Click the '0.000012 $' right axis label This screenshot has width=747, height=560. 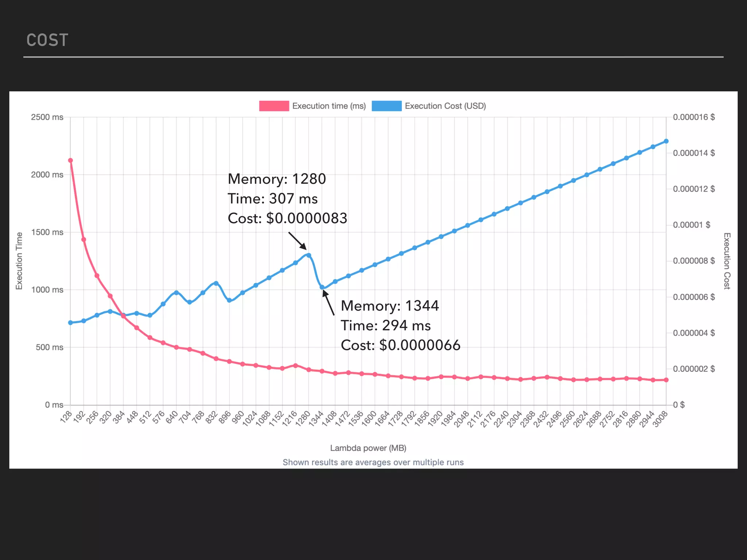tap(694, 189)
